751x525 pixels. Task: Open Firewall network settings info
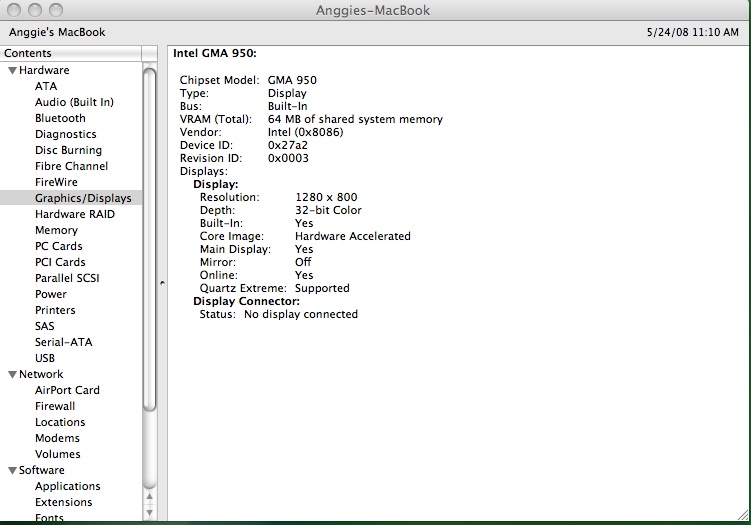pyautogui.click(x=55, y=406)
